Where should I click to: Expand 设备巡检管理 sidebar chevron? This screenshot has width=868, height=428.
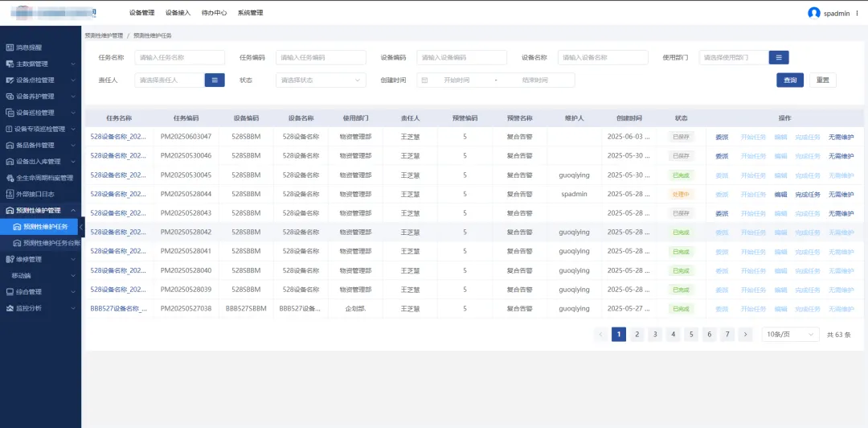click(x=73, y=113)
